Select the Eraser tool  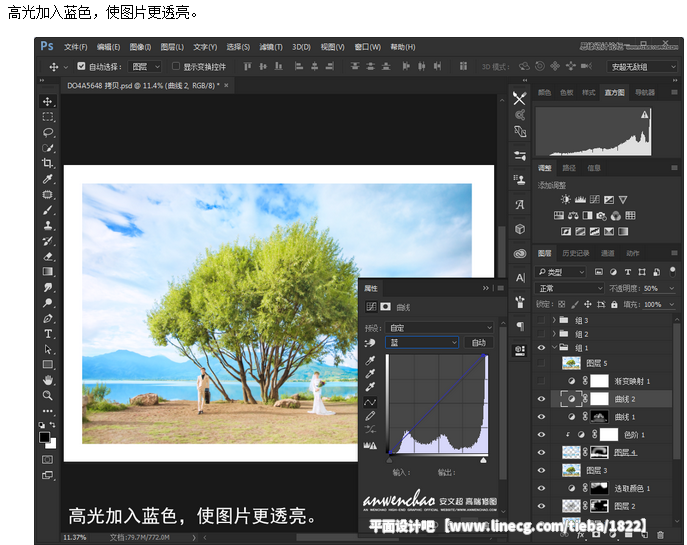47,257
